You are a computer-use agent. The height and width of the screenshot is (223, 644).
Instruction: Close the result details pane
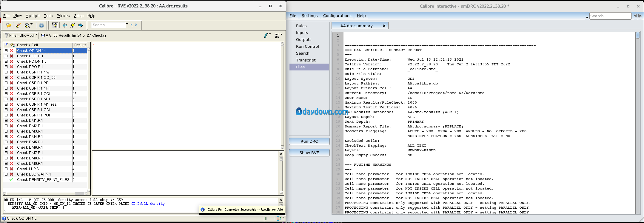pos(281,154)
